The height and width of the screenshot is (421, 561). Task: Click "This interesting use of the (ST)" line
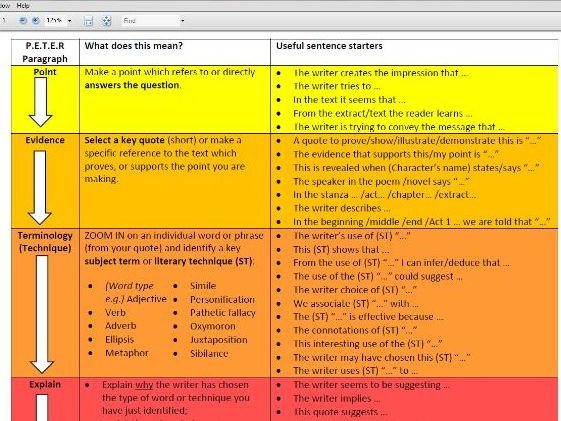367,344
